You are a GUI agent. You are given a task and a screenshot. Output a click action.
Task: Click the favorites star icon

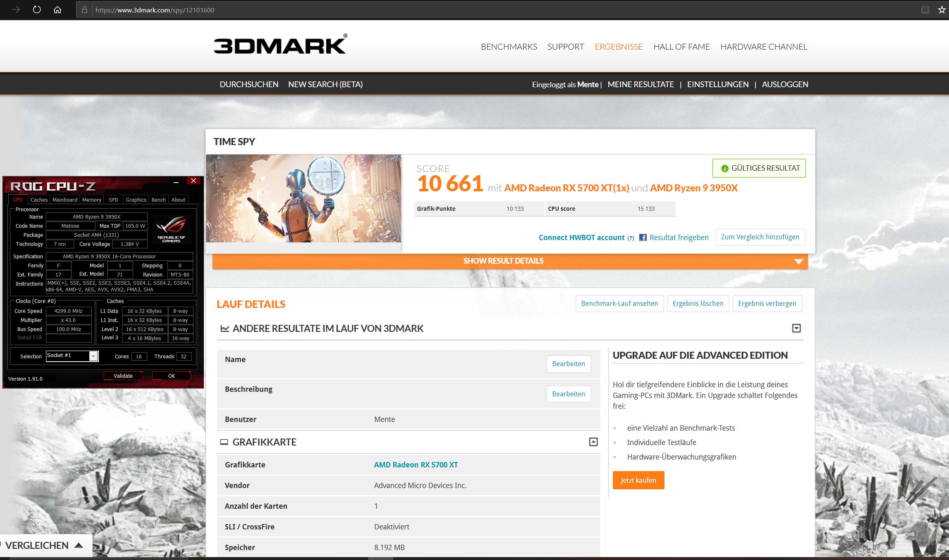click(x=942, y=10)
